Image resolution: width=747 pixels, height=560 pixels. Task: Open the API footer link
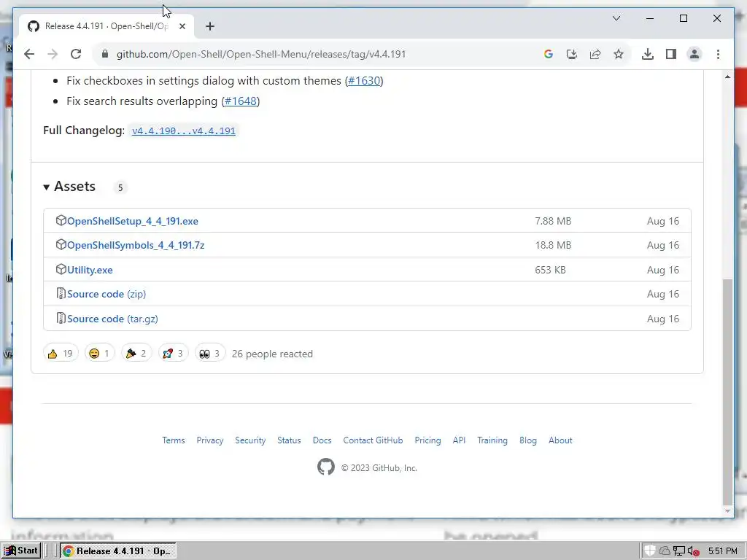click(459, 440)
